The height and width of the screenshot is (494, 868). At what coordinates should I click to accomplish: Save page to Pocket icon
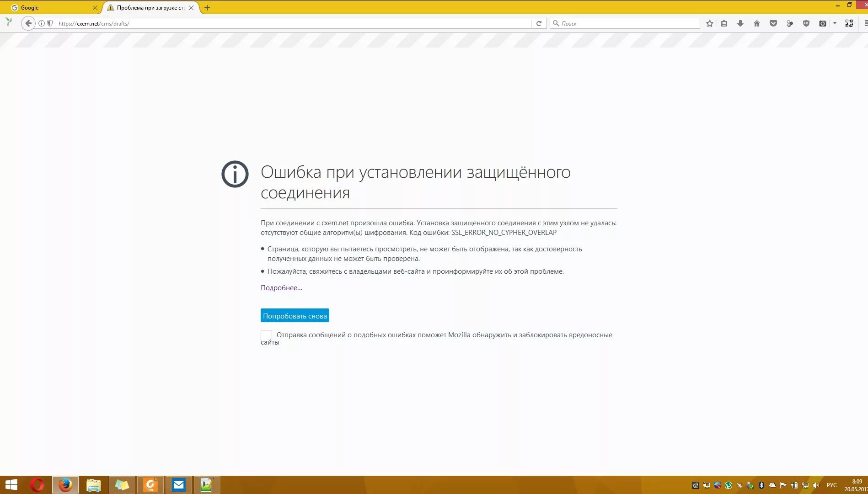click(773, 23)
